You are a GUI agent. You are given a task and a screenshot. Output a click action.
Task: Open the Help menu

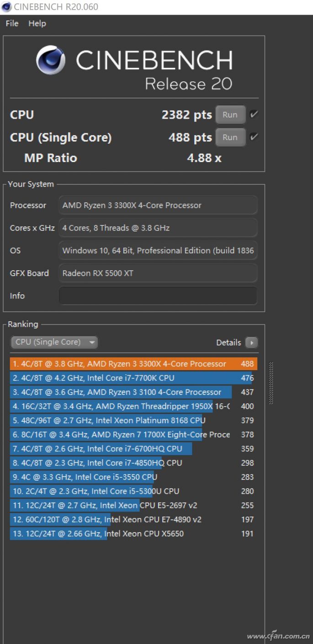click(37, 23)
